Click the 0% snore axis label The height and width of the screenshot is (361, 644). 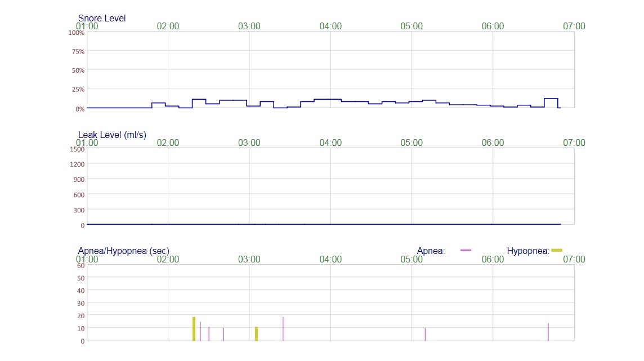click(x=80, y=109)
